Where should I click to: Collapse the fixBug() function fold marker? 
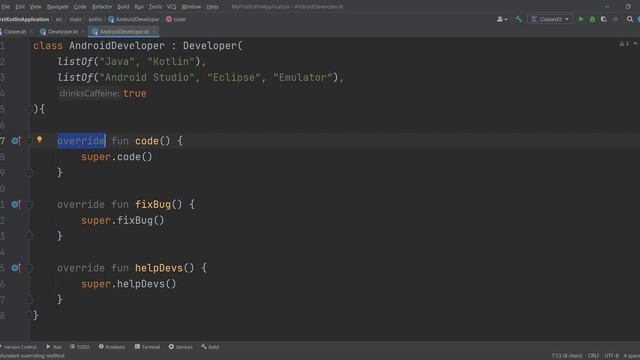click(29, 204)
